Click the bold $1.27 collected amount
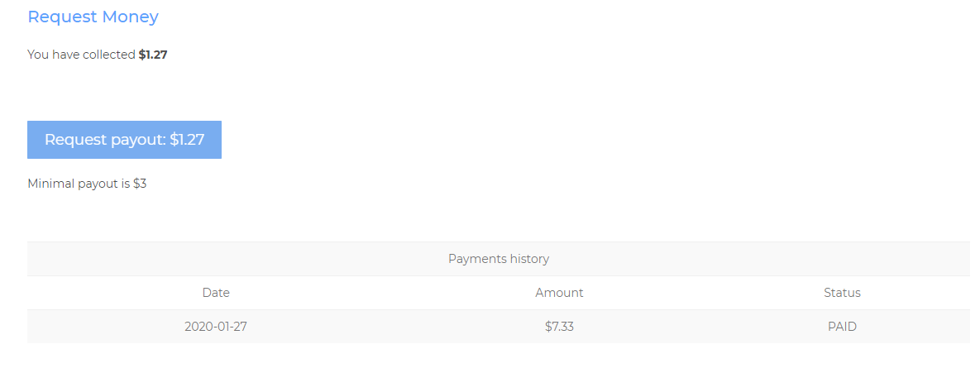The image size is (980, 373). (x=153, y=55)
